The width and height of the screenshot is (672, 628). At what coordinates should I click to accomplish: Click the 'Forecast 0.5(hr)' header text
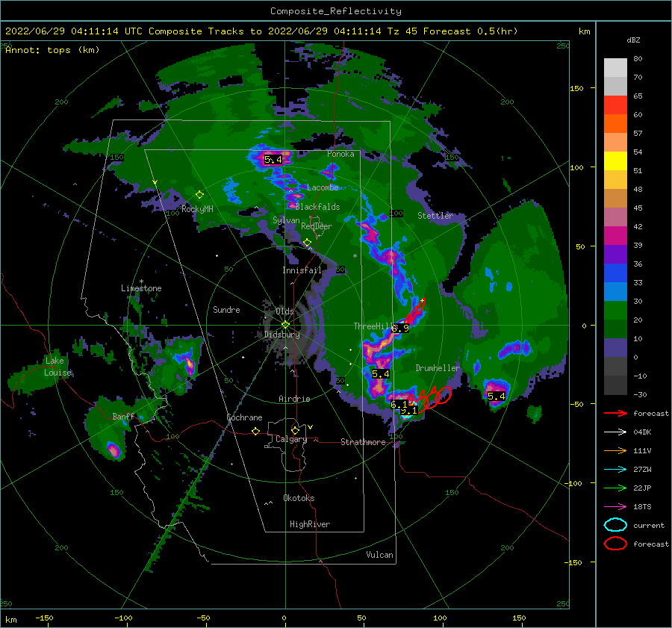[x=470, y=31]
